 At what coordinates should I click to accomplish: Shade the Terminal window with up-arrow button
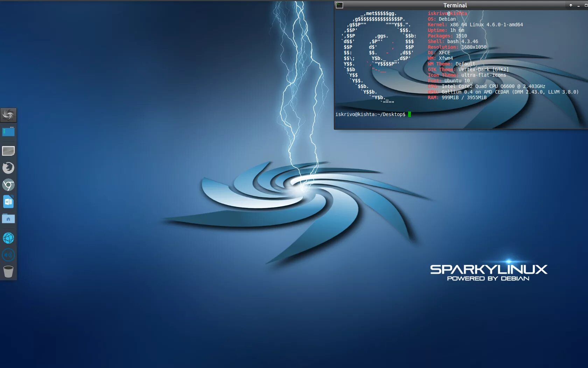pyautogui.click(x=571, y=5)
